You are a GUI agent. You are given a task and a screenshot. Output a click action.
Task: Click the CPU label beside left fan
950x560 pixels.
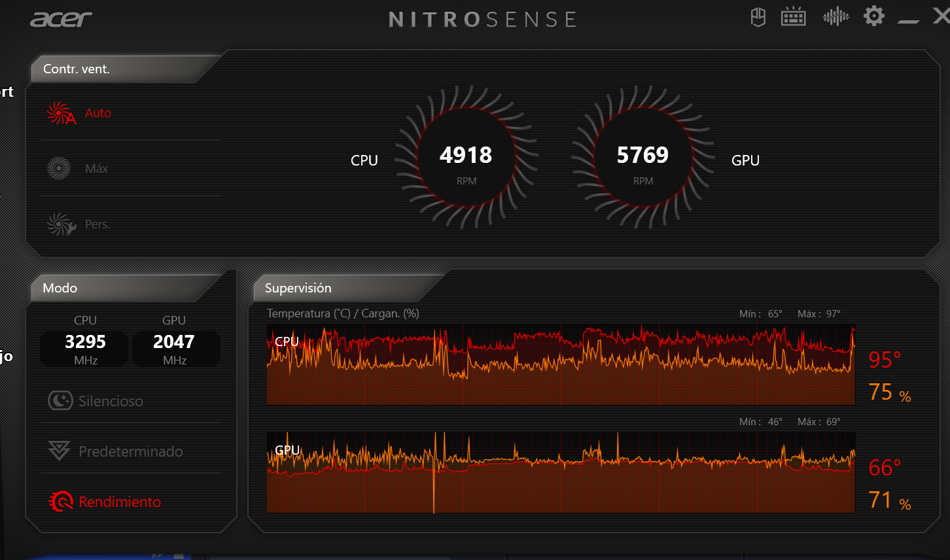point(364,160)
